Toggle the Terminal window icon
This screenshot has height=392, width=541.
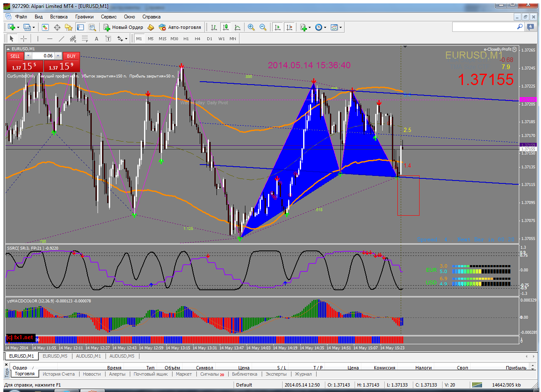coord(80,27)
